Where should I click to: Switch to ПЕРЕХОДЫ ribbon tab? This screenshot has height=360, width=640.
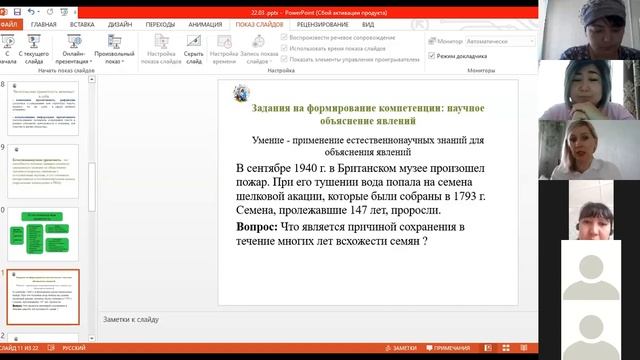point(160,24)
